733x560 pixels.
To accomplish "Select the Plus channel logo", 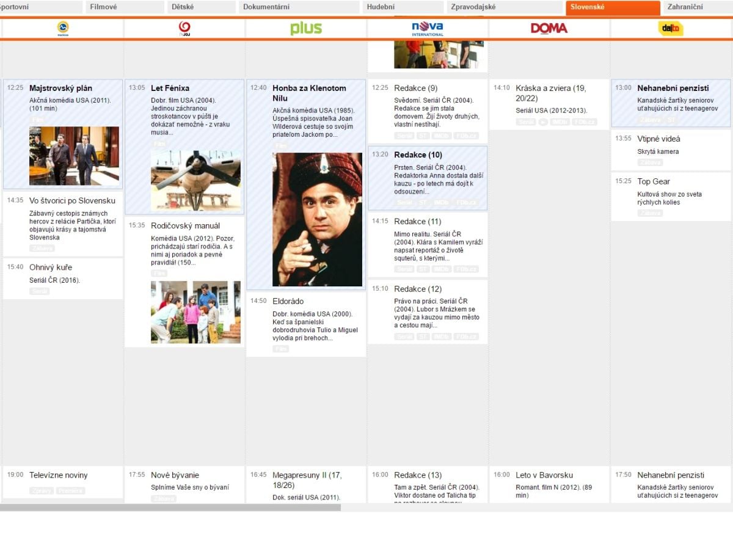I will pos(305,28).
